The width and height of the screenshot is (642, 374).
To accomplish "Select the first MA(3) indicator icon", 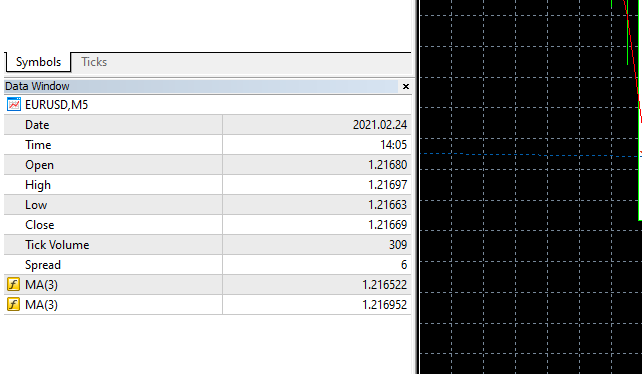I will [14, 284].
